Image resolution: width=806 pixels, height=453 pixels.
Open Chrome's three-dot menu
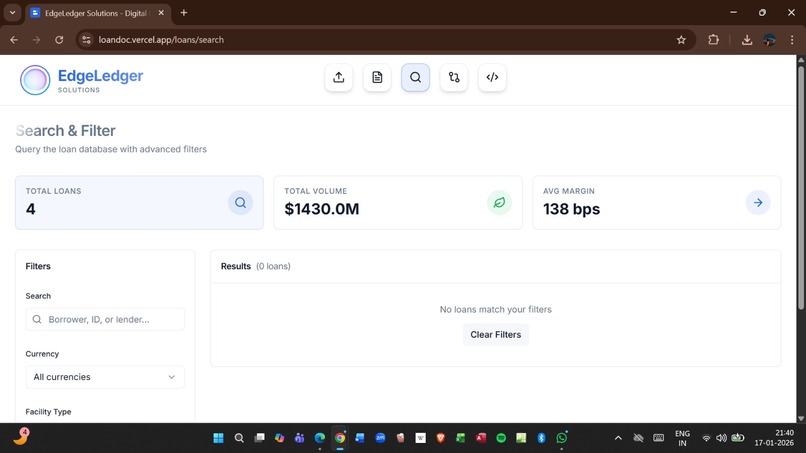coord(792,40)
